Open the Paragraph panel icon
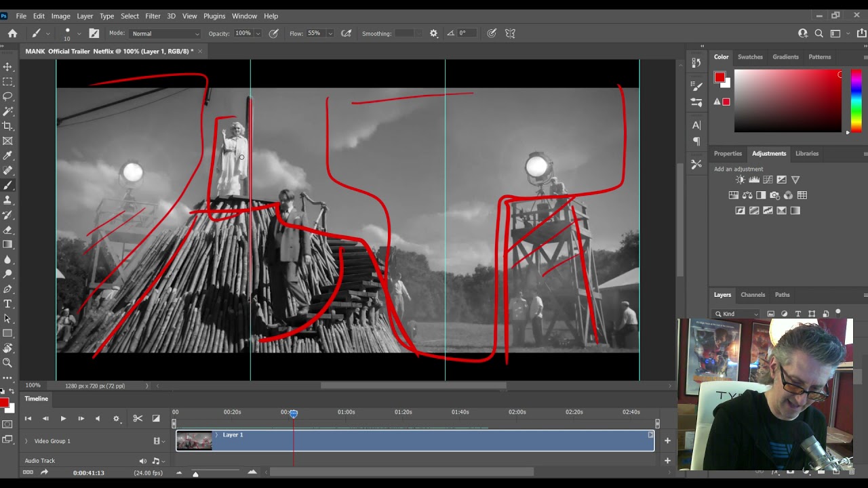868x488 pixels. coord(696,142)
